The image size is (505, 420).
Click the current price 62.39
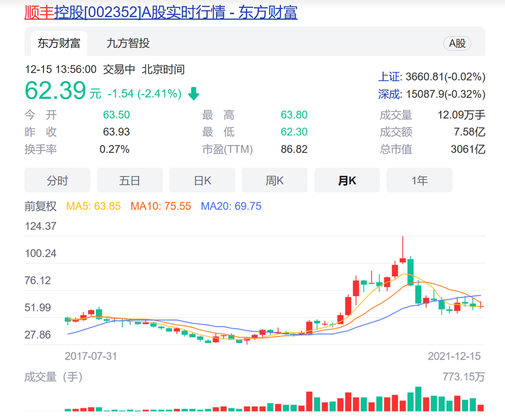[55, 90]
